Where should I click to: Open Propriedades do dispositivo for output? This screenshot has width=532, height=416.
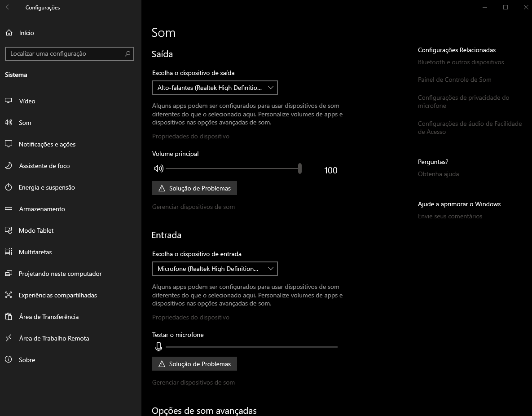pyautogui.click(x=191, y=136)
